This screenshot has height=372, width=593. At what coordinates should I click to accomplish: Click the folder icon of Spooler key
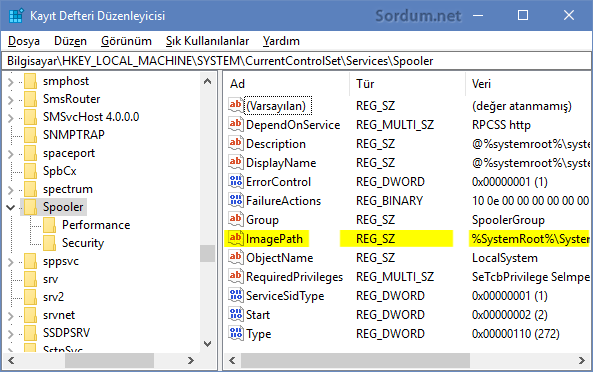(31, 207)
